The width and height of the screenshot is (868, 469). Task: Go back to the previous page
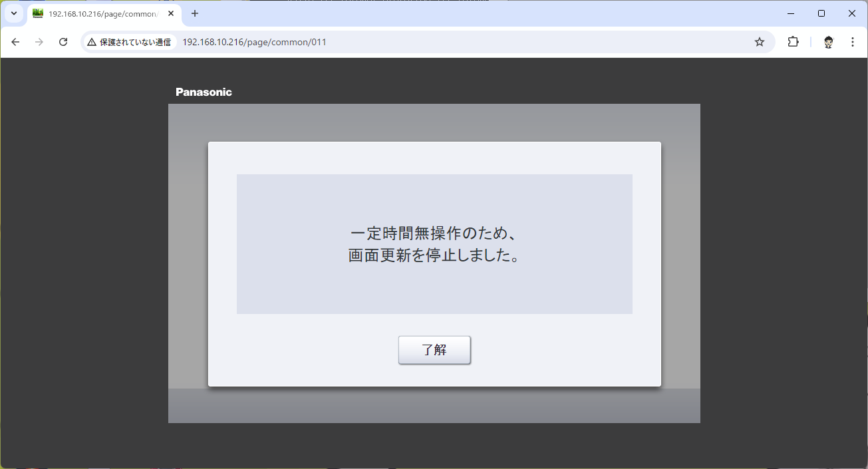click(16, 42)
